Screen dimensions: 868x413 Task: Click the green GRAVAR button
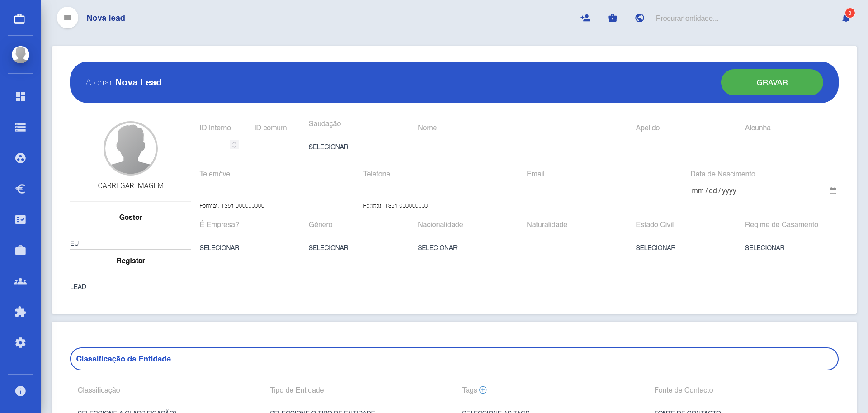tap(772, 82)
